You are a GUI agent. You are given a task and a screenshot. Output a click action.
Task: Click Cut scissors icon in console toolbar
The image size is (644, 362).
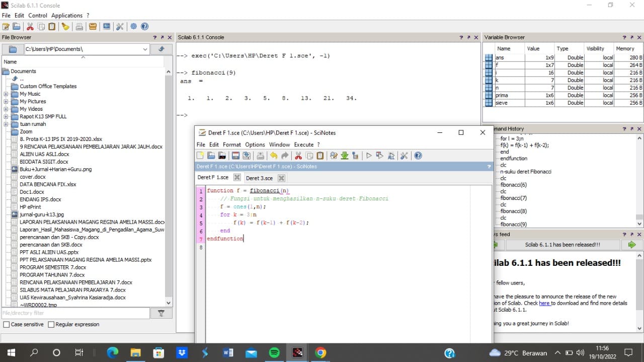click(30, 27)
